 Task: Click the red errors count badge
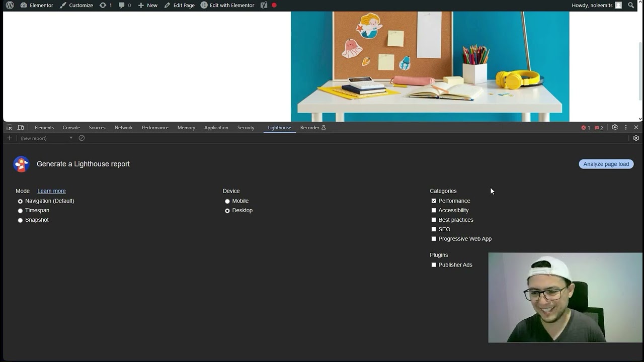[586, 128]
